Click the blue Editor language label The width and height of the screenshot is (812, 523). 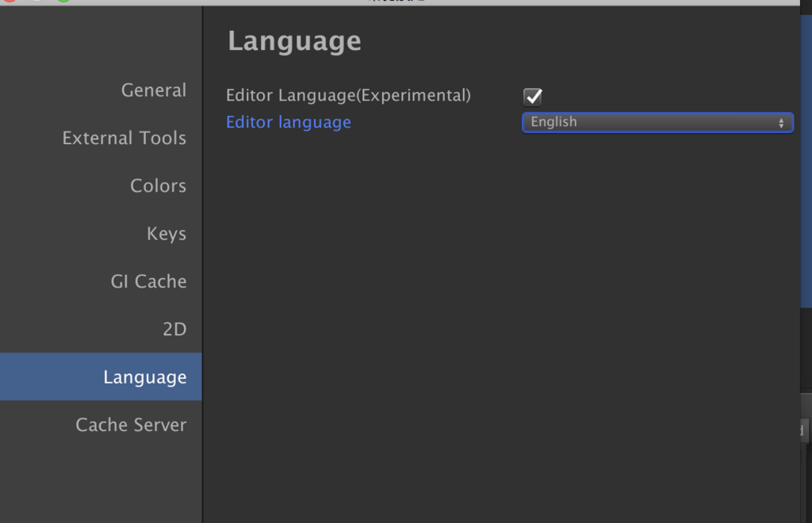pyautogui.click(x=289, y=122)
